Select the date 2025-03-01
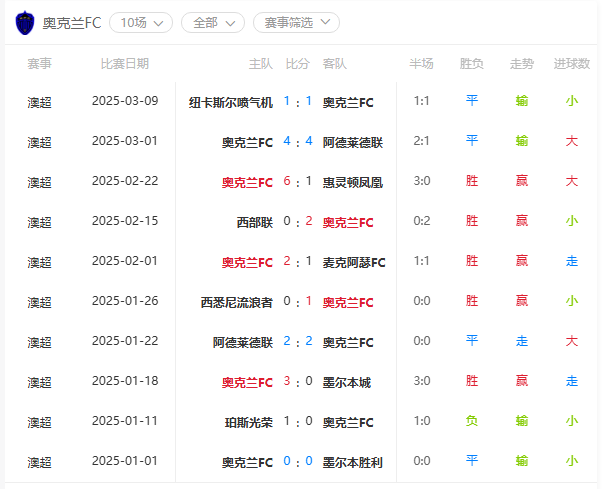 pos(125,141)
